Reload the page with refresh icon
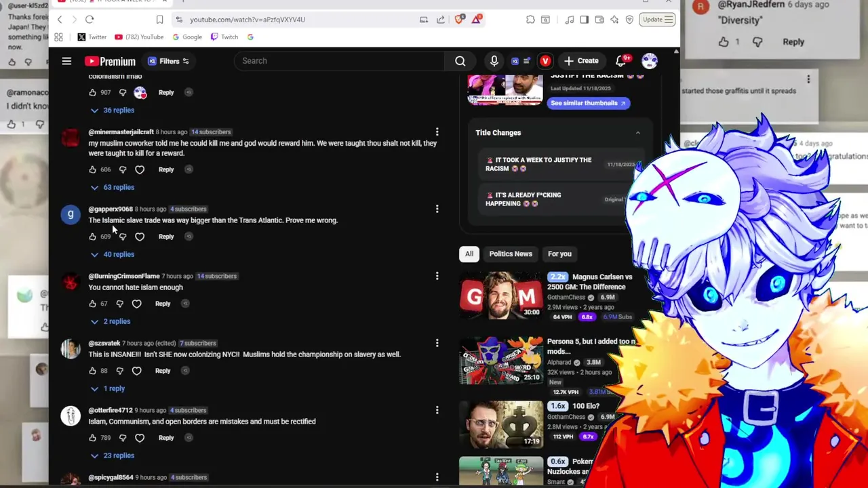The height and width of the screenshot is (488, 868). (x=90, y=20)
